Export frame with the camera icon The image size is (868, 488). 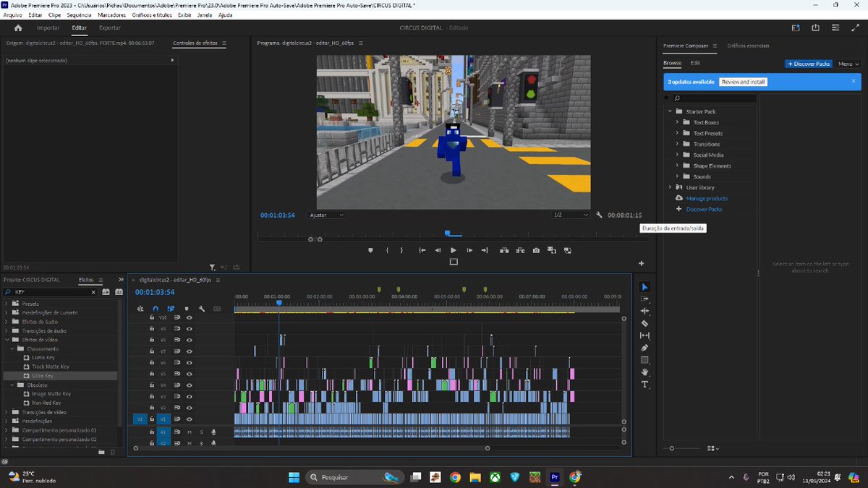[536, 250]
